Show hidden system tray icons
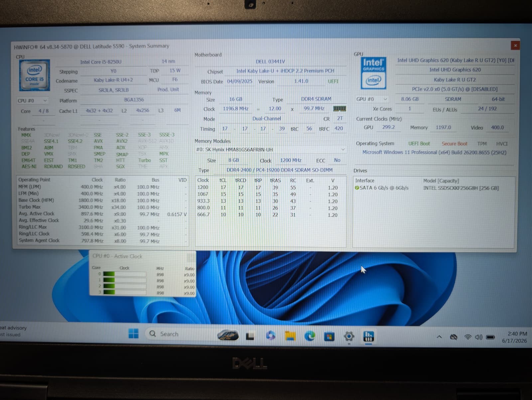Image resolution: width=532 pixels, height=400 pixels. point(439,337)
